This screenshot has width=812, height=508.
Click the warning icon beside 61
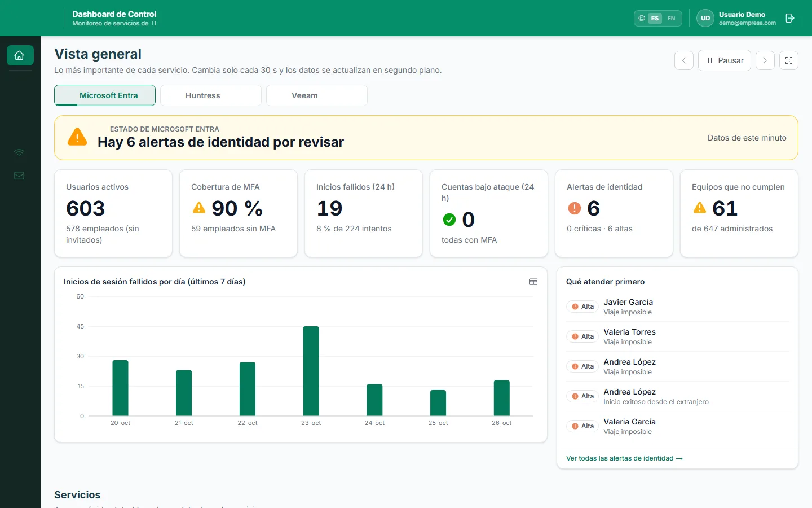(x=700, y=208)
